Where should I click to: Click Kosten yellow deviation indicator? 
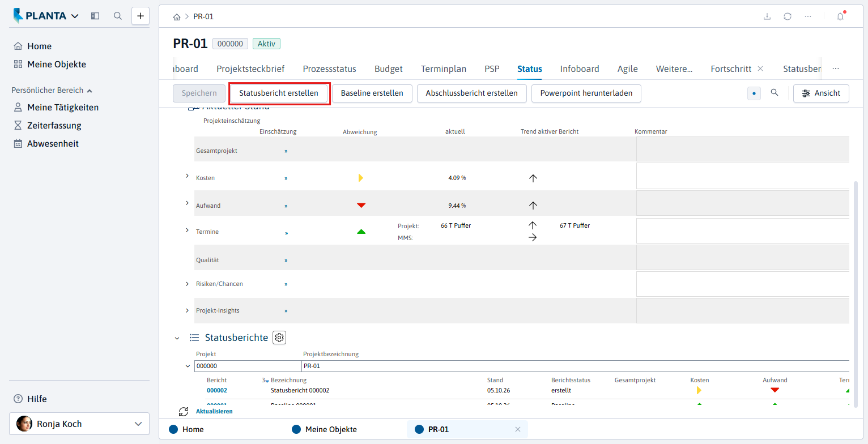(361, 178)
